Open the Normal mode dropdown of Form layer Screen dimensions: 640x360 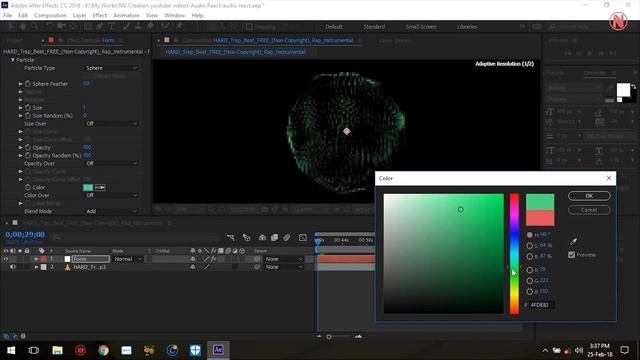pyautogui.click(x=128, y=259)
